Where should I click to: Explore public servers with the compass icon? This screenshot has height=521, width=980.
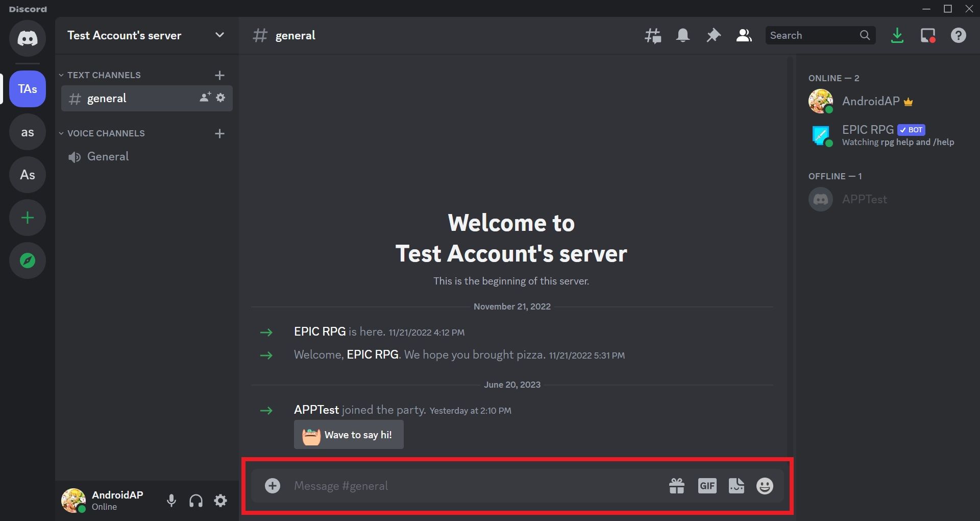tap(28, 260)
